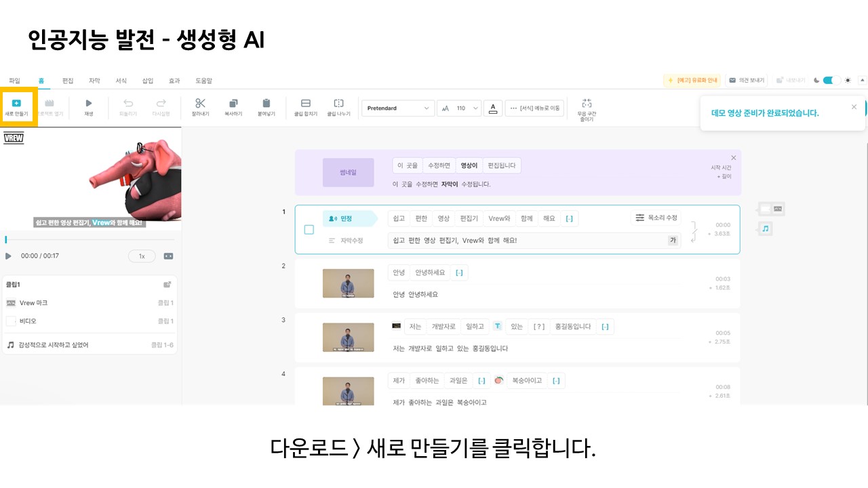Close the purple thumbnail hint banner
868x488 pixels.
pos(733,157)
